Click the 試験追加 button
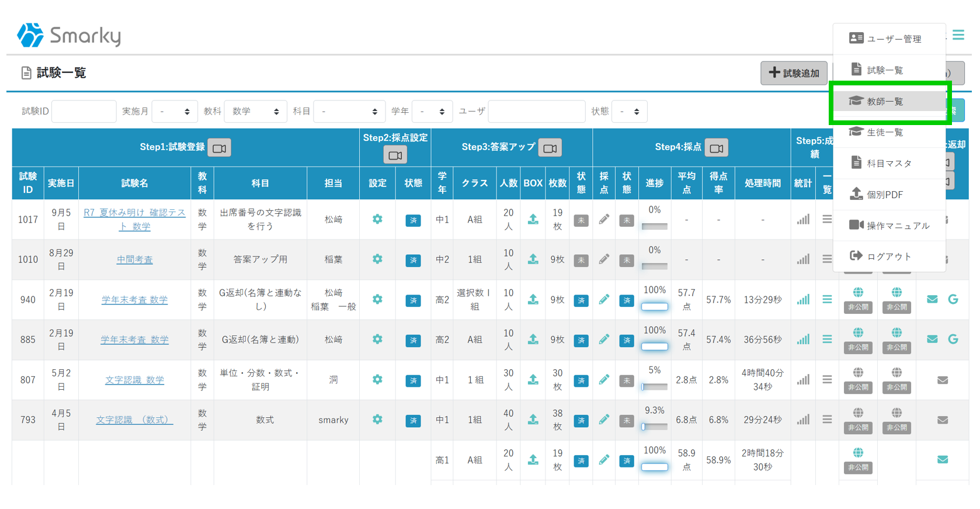This screenshot has width=980, height=509. click(794, 73)
